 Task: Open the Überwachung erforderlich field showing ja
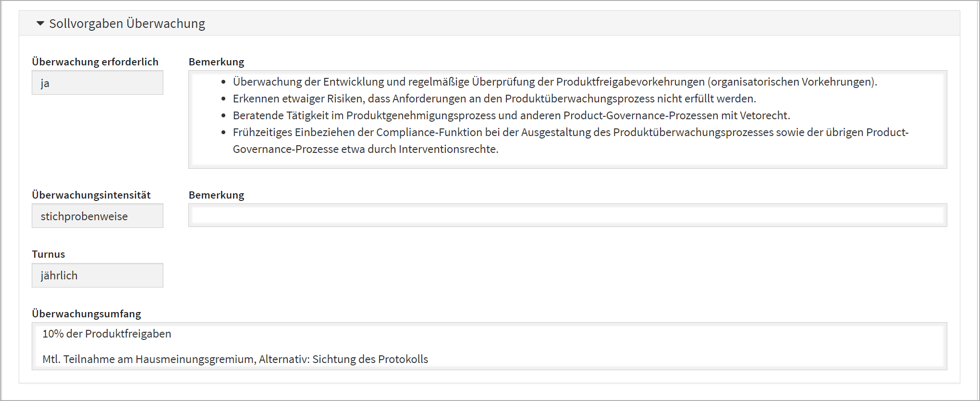pyautogui.click(x=98, y=83)
